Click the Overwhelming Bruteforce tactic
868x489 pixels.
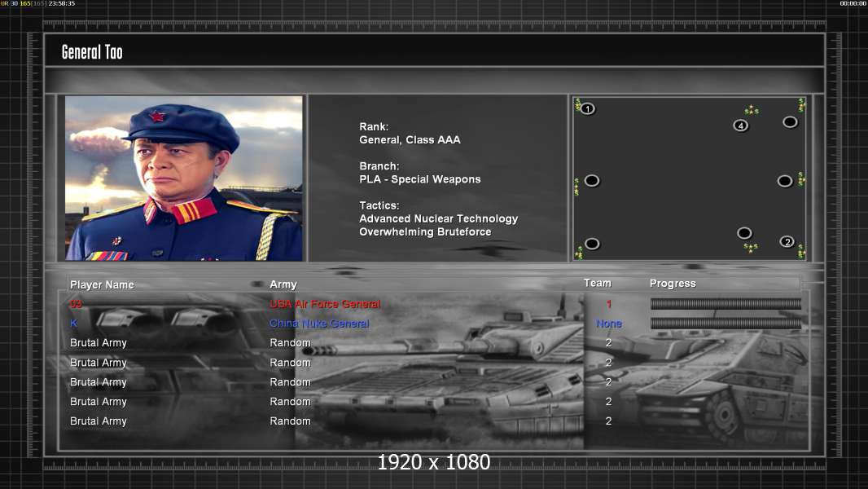tap(425, 232)
